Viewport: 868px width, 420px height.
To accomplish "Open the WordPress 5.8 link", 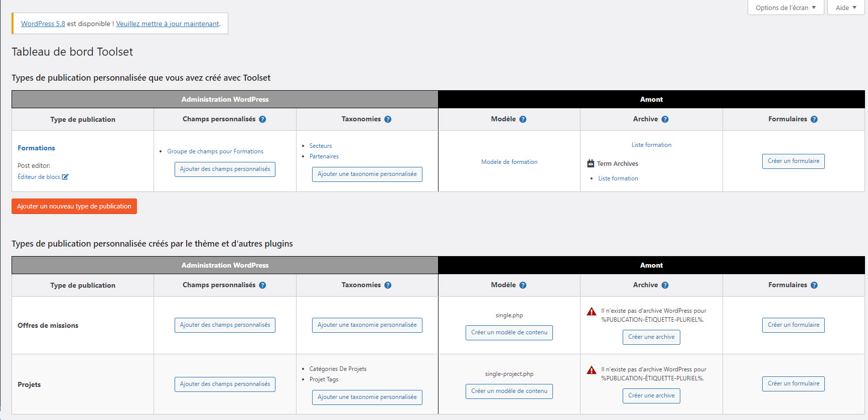I will tap(43, 24).
